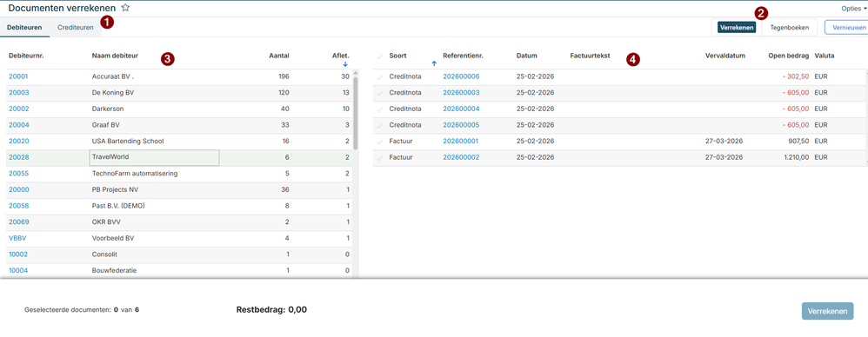Open reference 202600004 link
Screen dimensions: 868x337
[x=461, y=109]
